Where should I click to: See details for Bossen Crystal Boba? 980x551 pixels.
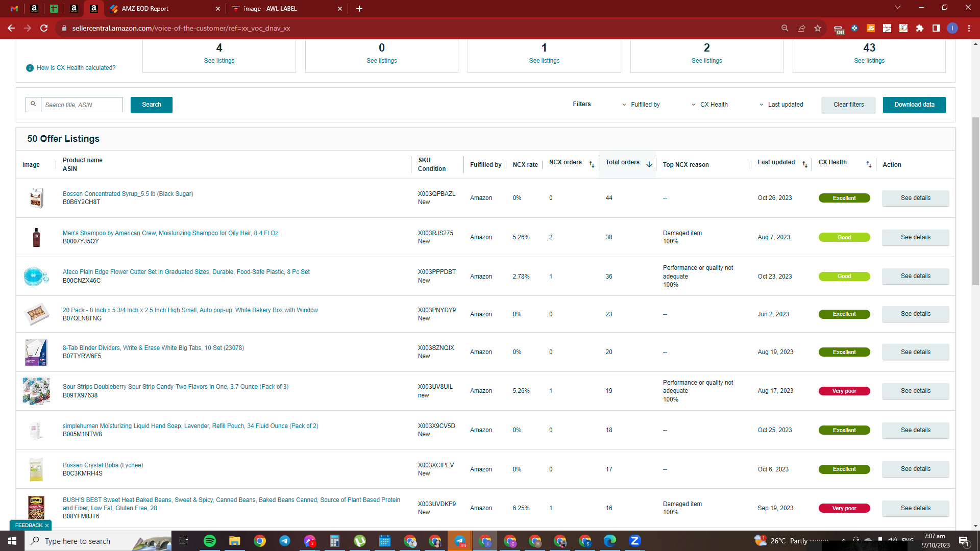pyautogui.click(x=915, y=469)
